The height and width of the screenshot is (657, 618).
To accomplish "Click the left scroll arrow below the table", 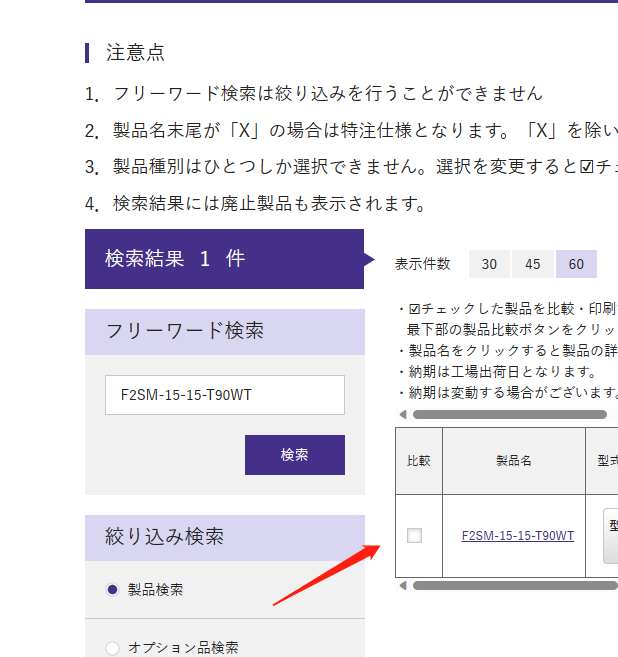I will point(403,585).
